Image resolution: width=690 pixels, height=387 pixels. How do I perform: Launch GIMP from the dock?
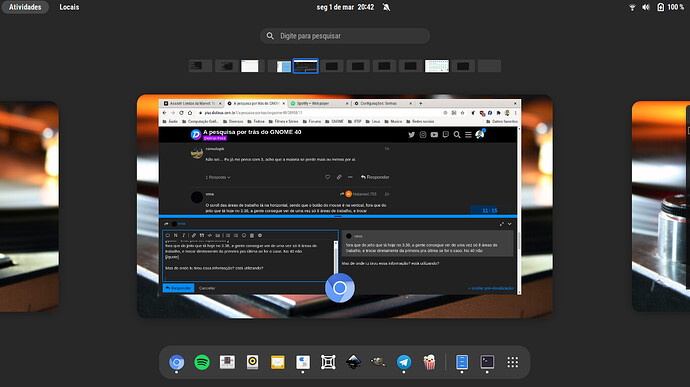[x=378, y=362]
